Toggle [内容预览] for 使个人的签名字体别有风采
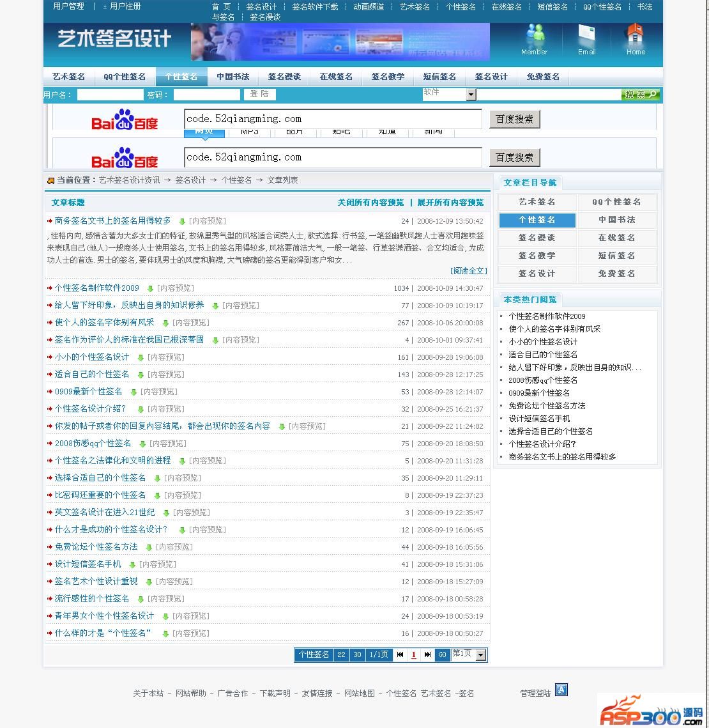 click(x=191, y=323)
